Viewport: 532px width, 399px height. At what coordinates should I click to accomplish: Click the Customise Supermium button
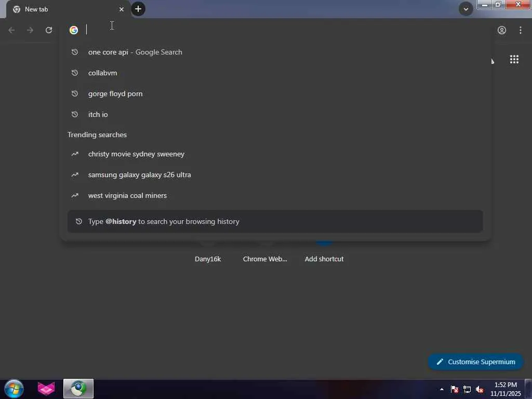coord(476,362)
